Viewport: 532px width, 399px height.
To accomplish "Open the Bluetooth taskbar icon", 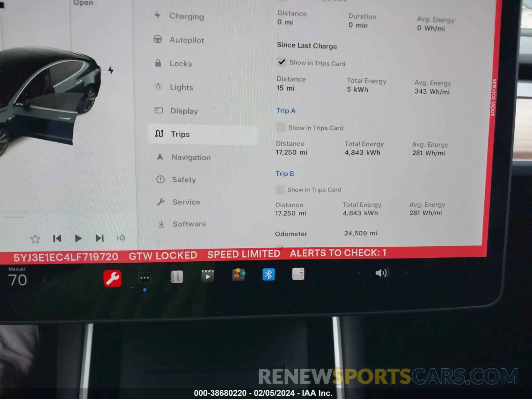I will [x=268, y=275].
